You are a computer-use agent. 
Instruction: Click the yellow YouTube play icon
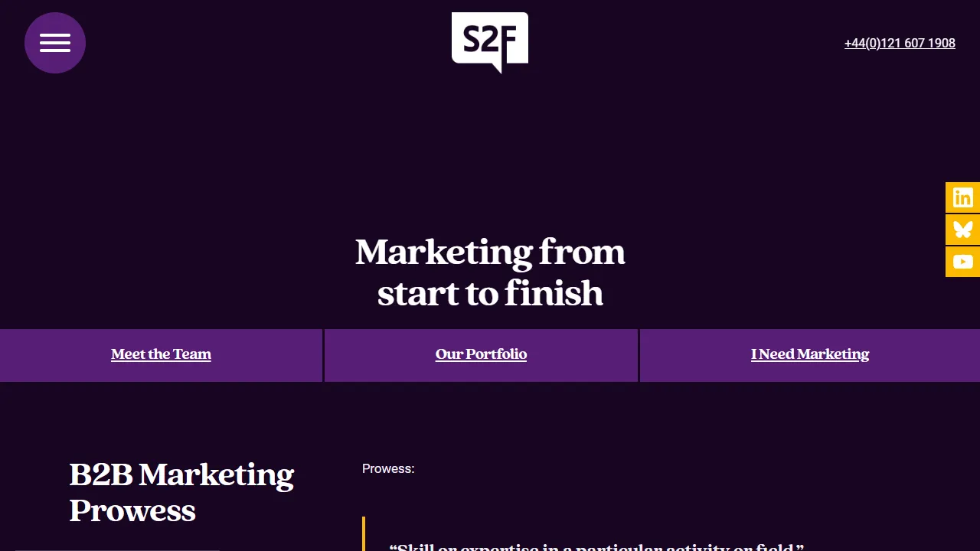962,261
